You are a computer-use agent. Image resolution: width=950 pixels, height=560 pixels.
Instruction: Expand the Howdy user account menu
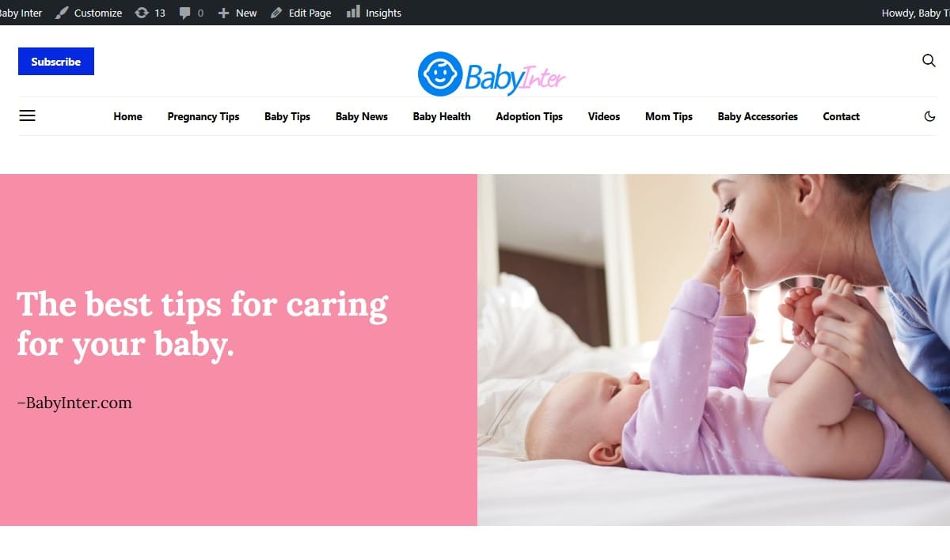click(x=915, y=13)
